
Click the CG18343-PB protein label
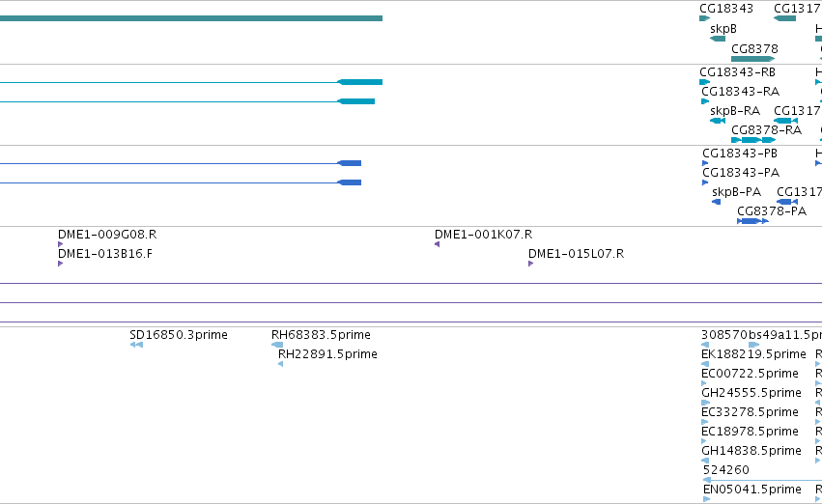point(740,154)
